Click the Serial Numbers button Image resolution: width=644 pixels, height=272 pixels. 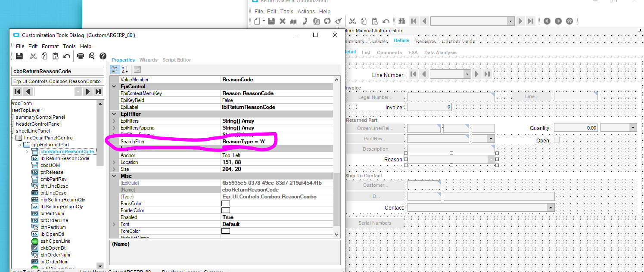(375, 223)
